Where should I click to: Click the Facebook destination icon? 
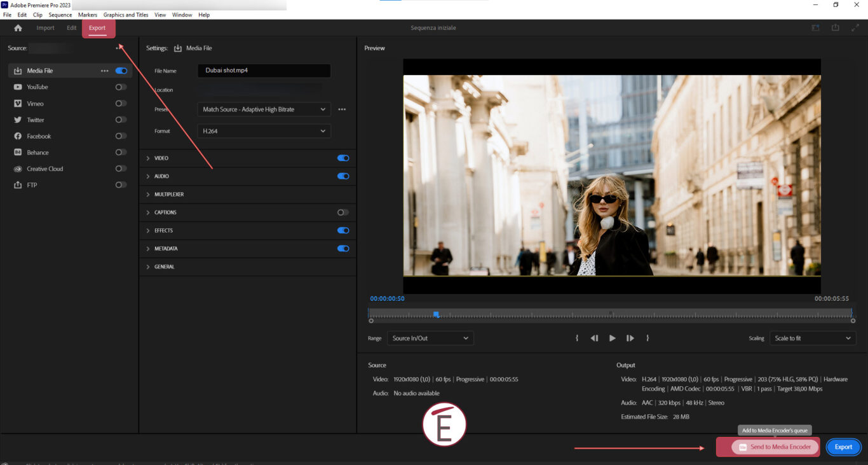tap(18, 136)
